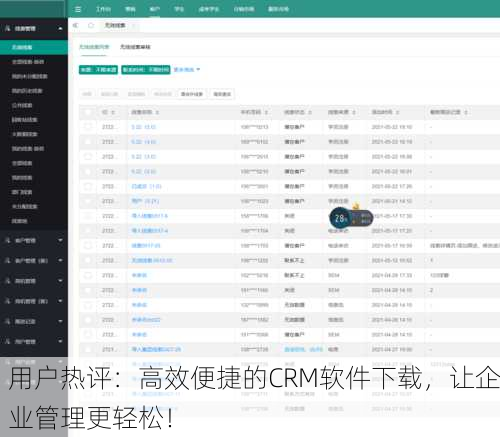Tick checkbox of row added 2021-04-27 19:00
This screenshot has width=500, height=437.
pyautogui.click(x=88, y=349)
